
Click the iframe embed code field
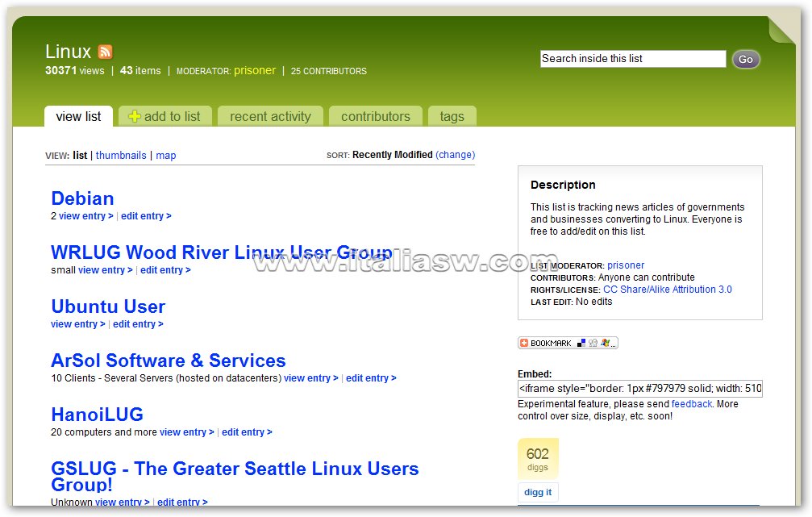640,389
